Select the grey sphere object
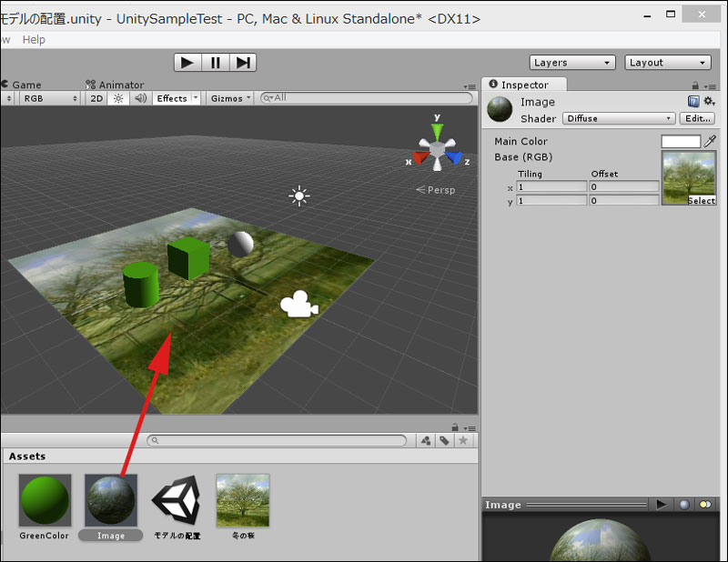Screen dimensions: 728x562 [240, 244]
